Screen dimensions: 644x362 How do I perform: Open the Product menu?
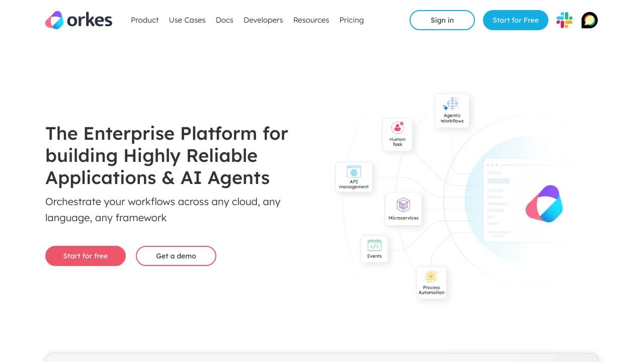[x=145, y=20]
